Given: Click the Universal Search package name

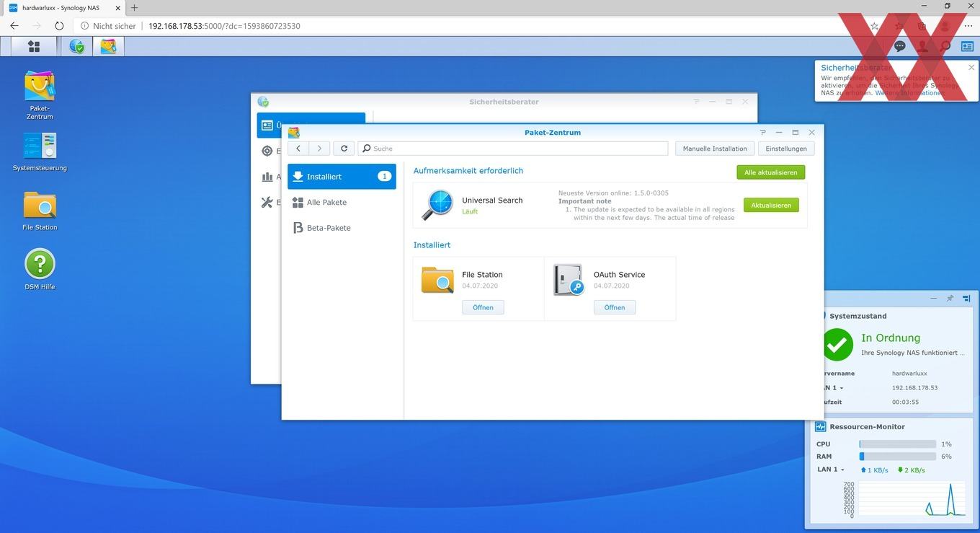Looking at the screenshot, I should (492, 201).
